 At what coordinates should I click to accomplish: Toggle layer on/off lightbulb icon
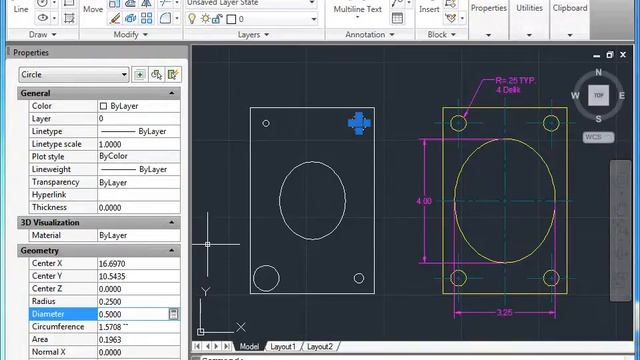[192, 19]
